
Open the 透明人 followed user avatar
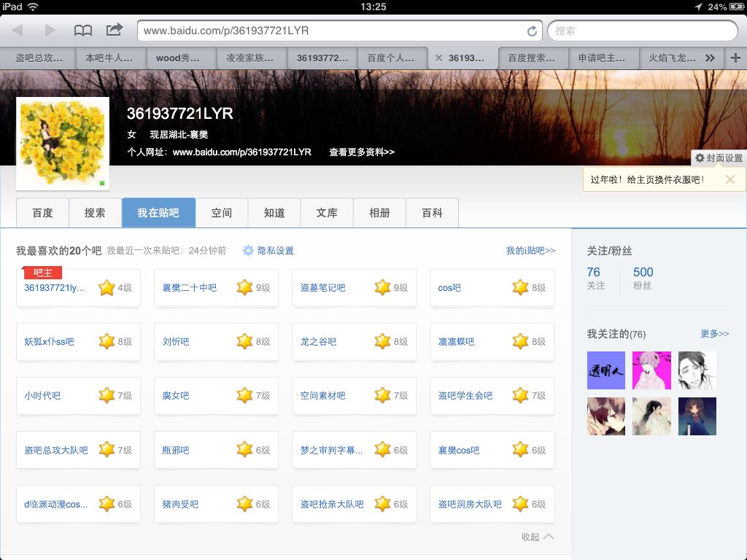[x=606, y=370]
